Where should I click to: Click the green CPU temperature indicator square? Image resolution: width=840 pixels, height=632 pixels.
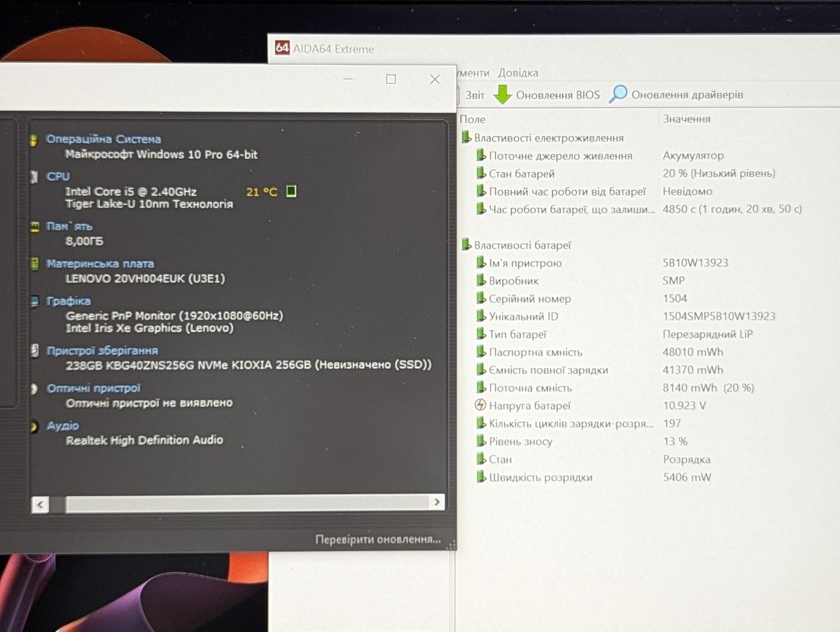tap(291, 191)
